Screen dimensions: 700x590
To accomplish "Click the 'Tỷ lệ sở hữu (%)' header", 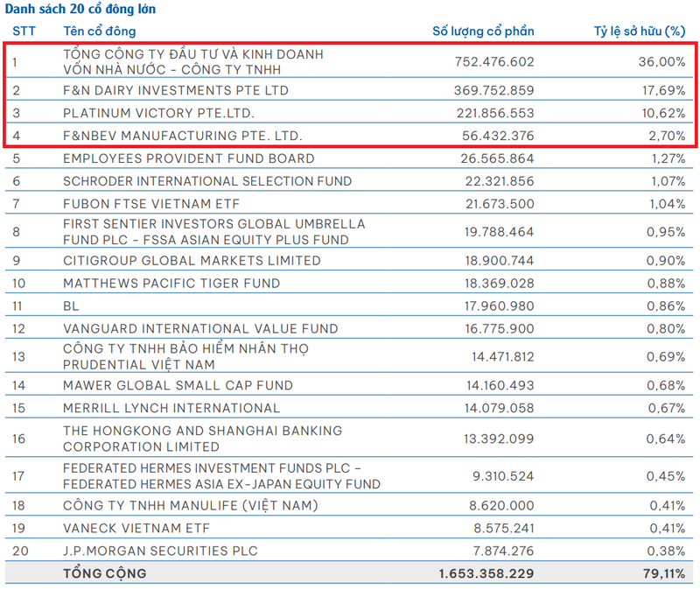I will [639, 32].
